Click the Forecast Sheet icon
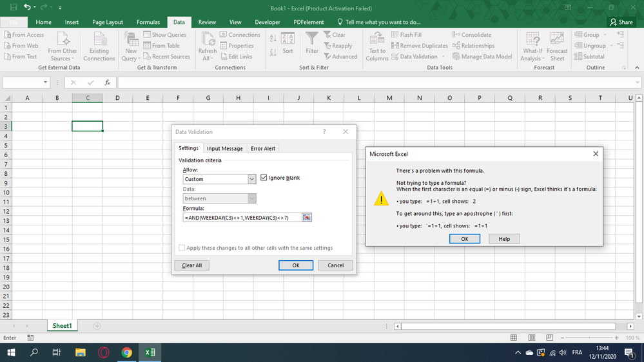The image size is (644, 362). pos(557,39)
